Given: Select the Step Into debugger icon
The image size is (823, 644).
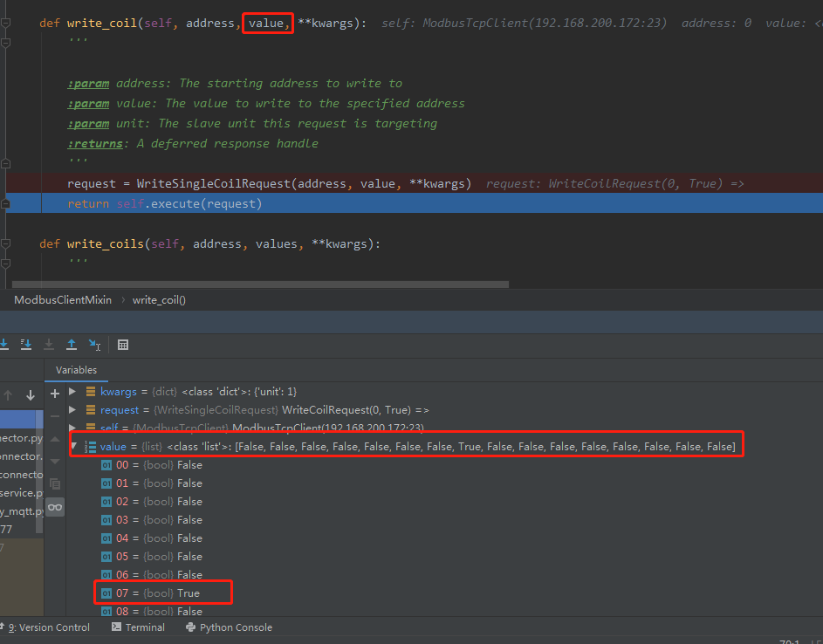Looking at the screenshot, I should 4,345.
